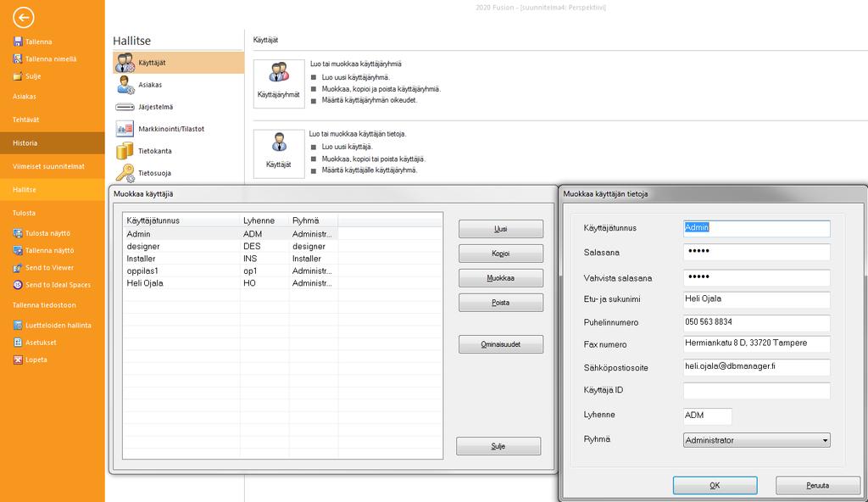This screenshot has height=502, width=868.
Task: Select the Järjestelmä system icon
Action: (x=125, y=107)
